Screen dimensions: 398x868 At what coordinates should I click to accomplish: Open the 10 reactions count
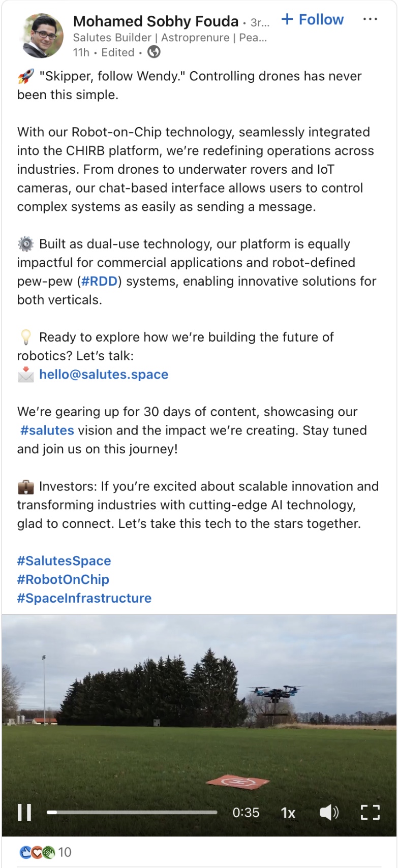tap(65, 852)
